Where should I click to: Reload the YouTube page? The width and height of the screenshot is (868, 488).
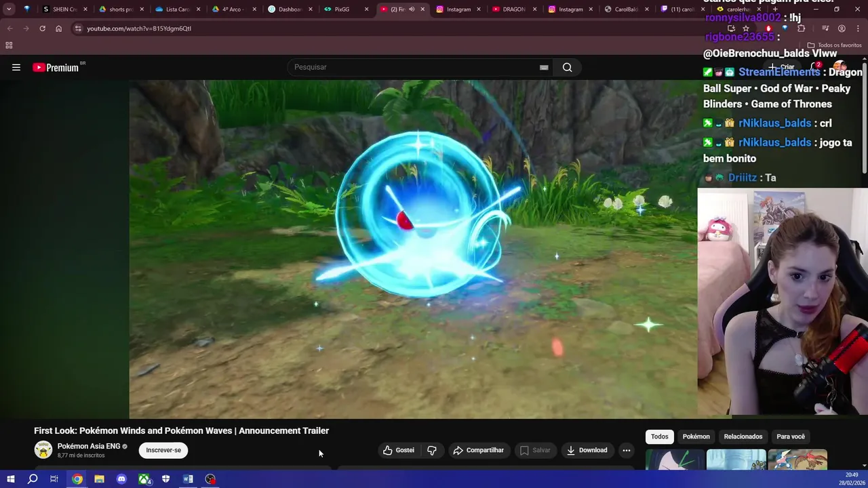tap(42, 28)
